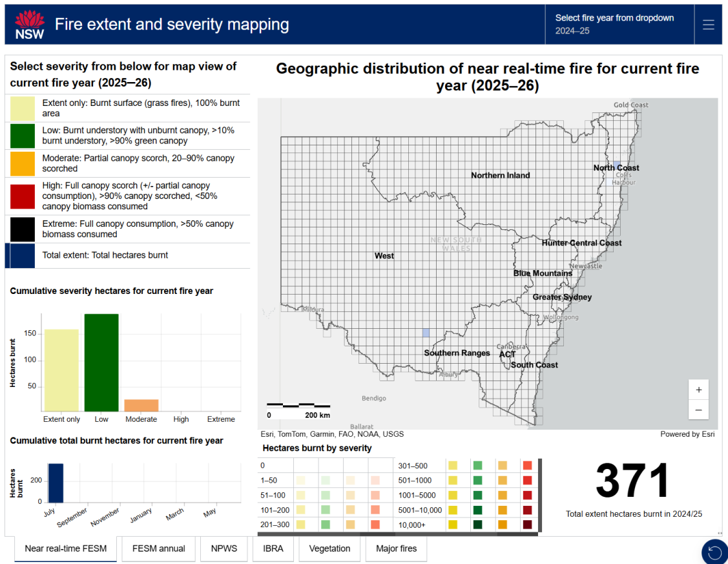Click the Powered by Esri link
This screenshot has width=728, height=564.
tap(687, 434)
